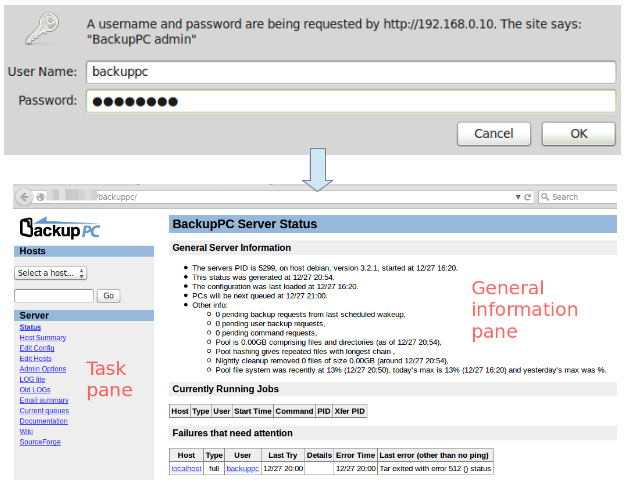The image size is (635, 486).
Task: Click the Hosts section header
Action: click(x=84, y=251)
